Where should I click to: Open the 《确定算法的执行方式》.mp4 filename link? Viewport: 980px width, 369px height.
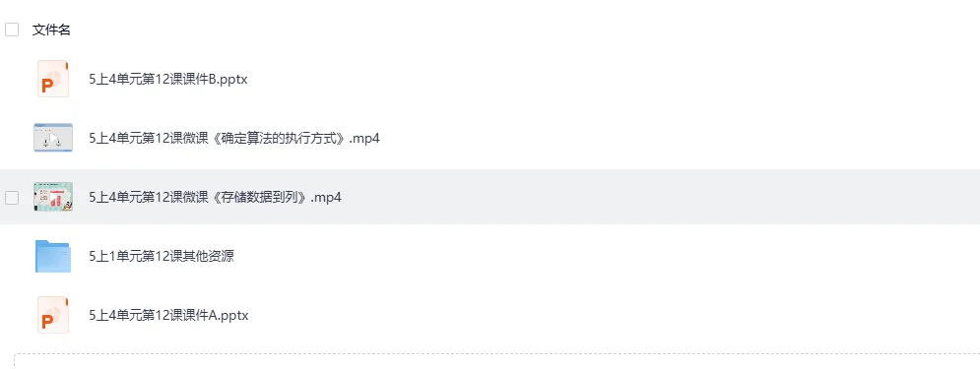click(234, 138)
